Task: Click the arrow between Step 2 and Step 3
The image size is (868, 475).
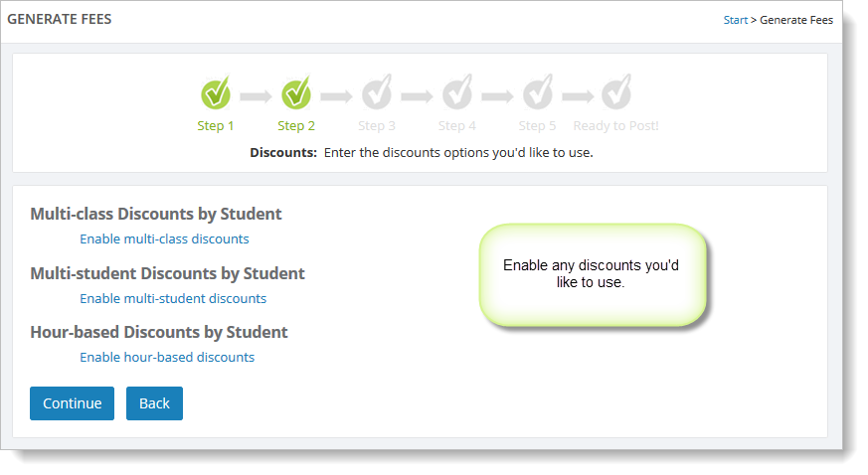Action: (x=336, y=96)
